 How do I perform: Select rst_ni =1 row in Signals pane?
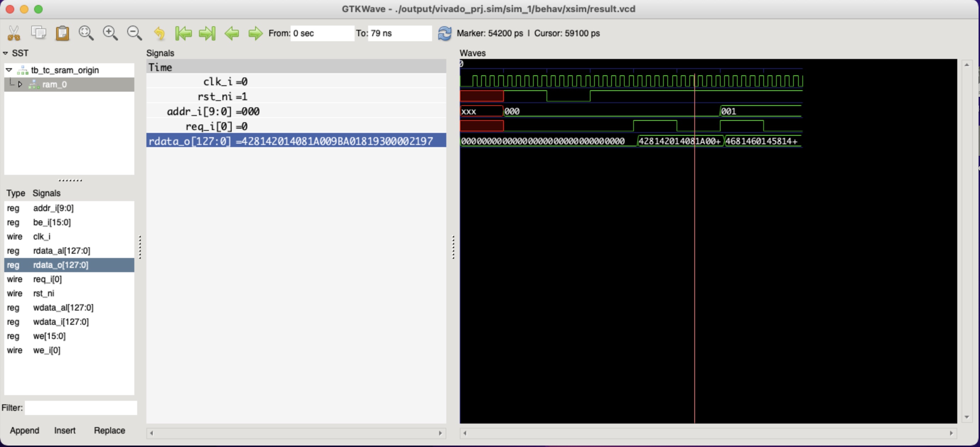[296, 96]
